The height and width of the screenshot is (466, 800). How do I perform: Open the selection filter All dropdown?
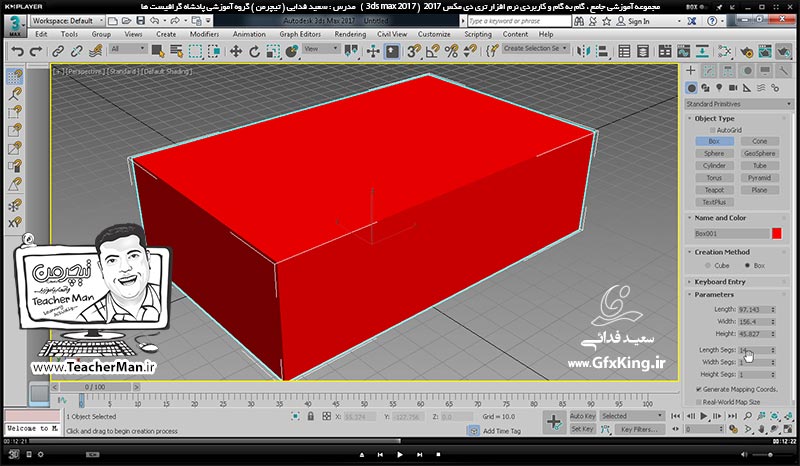128,49
